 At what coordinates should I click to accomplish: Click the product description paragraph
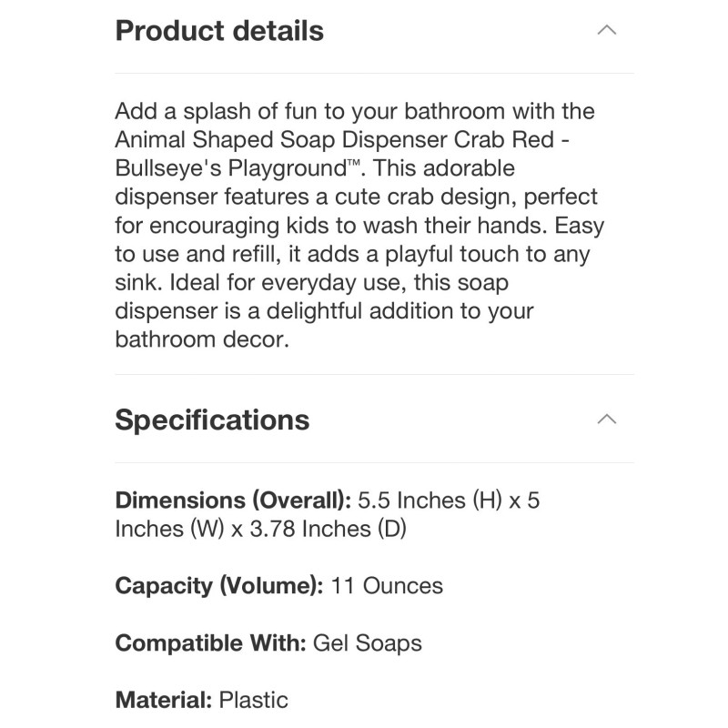pyautogui.click(x=355, y=225)
